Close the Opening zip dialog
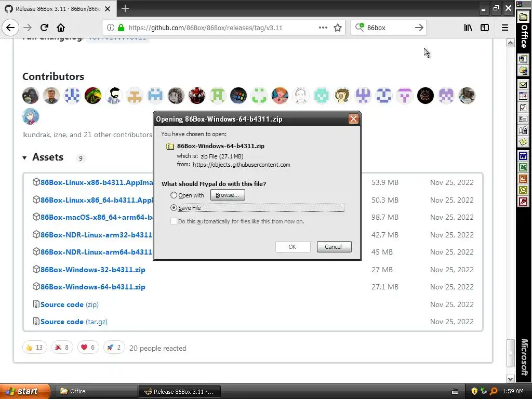532x399 pixels. coord(353,119)
